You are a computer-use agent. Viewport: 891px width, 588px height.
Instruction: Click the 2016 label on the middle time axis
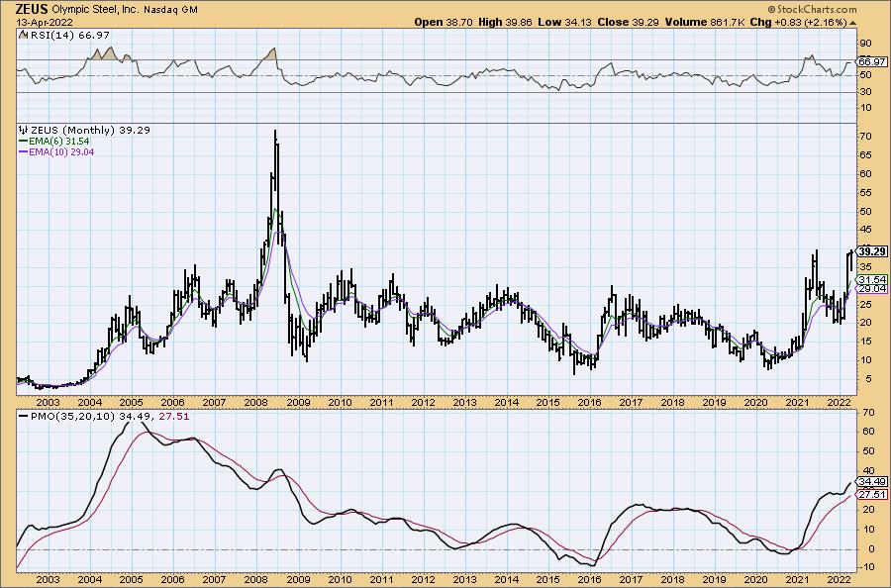589,402
